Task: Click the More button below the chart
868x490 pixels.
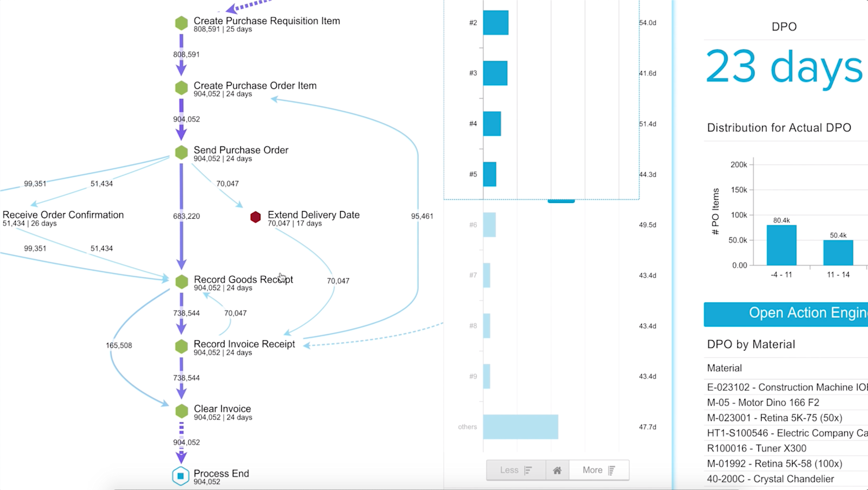Action: click(599, 470)
